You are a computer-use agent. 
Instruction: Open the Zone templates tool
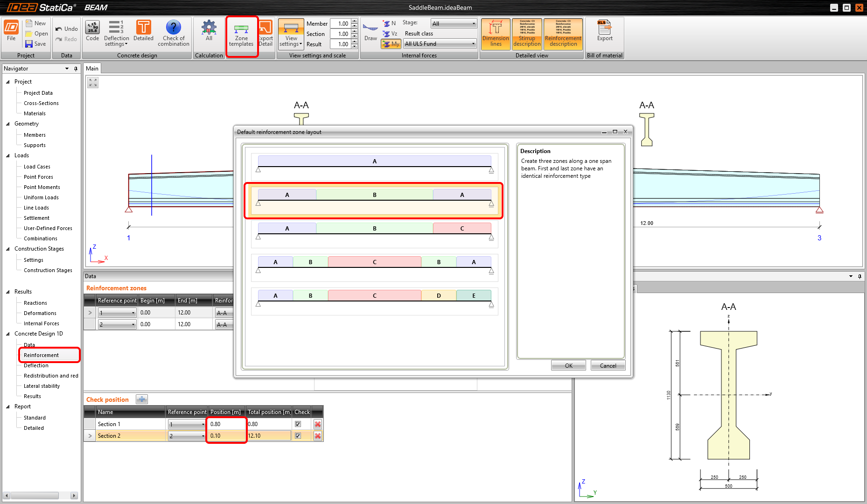(241, 35)
